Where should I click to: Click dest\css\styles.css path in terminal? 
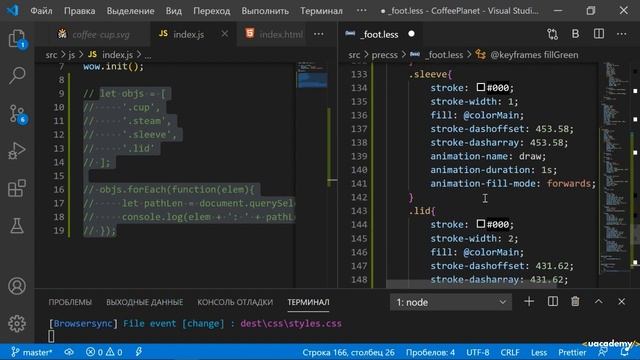point(291,324)
